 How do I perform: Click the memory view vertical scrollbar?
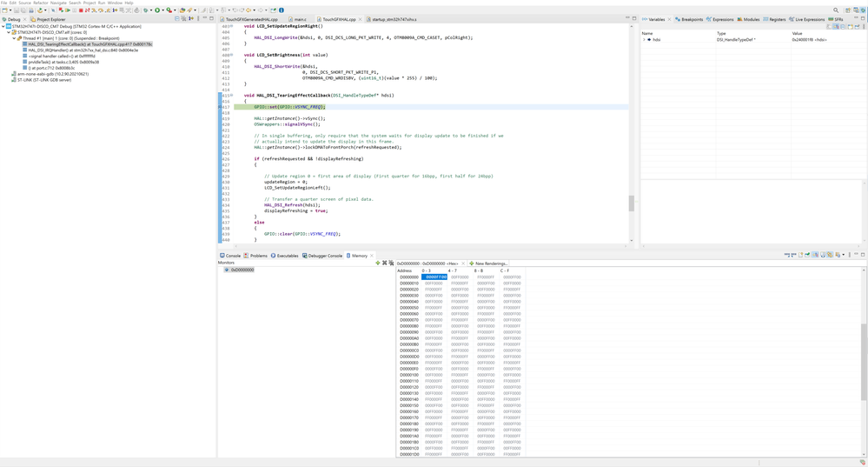point(865,361)
